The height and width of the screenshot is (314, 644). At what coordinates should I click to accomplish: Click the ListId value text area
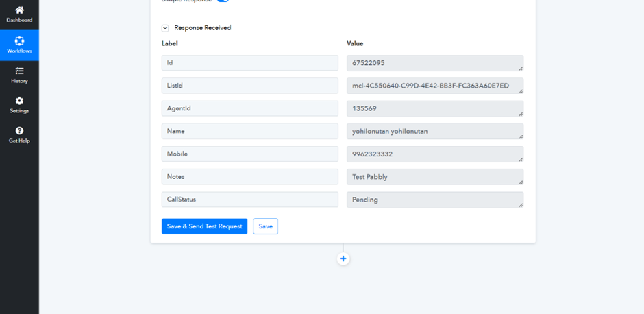coord(434,86)
